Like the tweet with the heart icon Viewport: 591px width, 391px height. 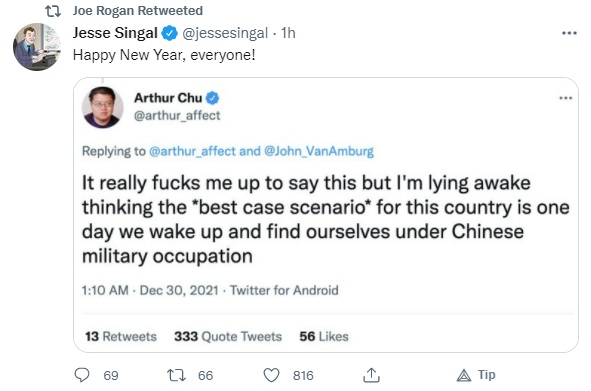pyautogui.click(x=271, y=375)
